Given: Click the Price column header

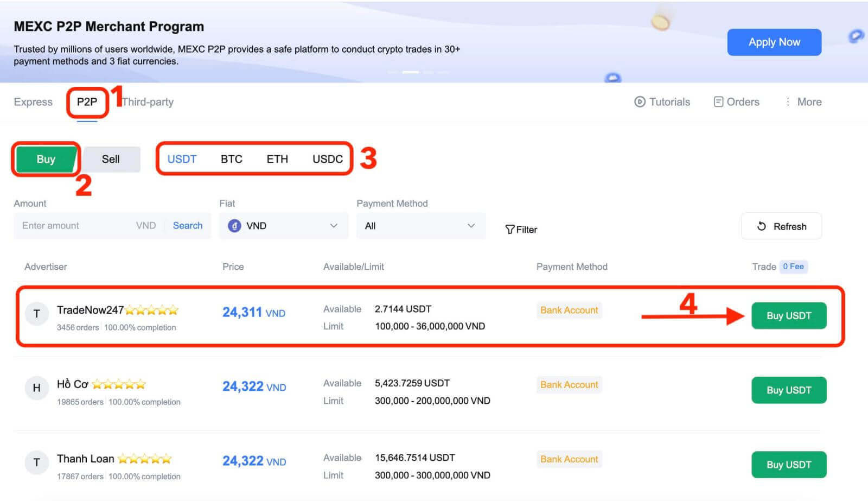Looking at the screenshot, I should coord(233,267).
